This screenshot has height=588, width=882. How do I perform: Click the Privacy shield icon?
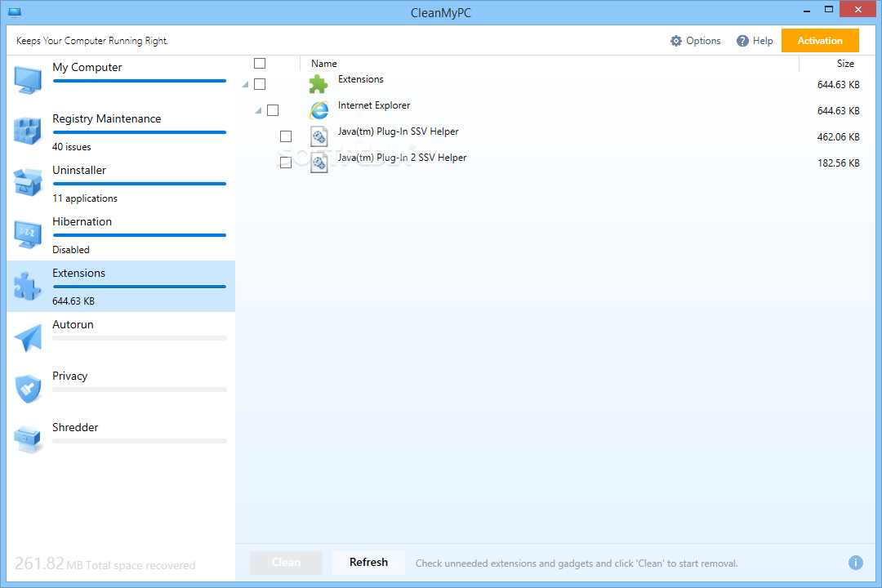[x=28, y=389]
